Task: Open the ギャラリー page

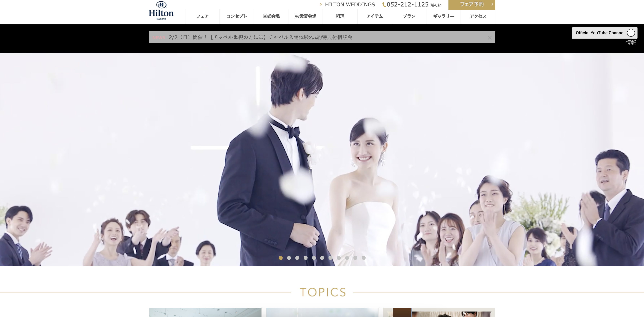Action: 444,16
